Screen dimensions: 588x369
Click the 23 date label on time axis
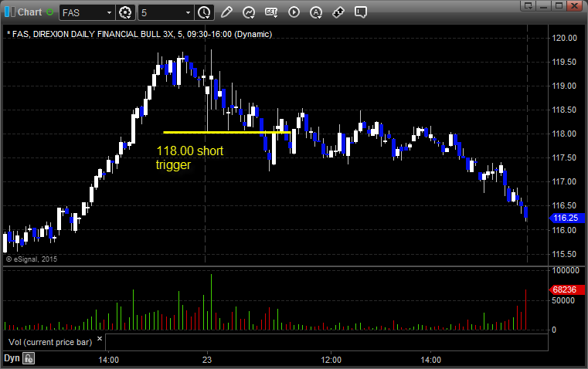point(207,360)
